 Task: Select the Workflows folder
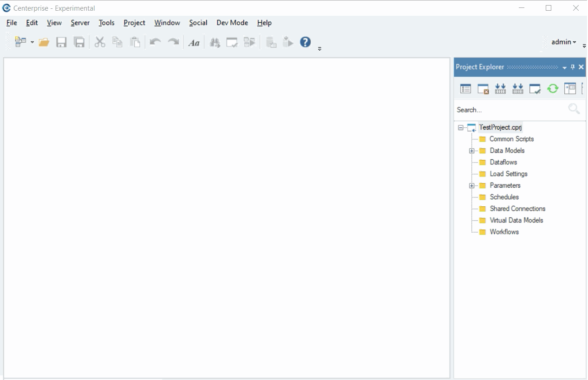tap(504, 232)
